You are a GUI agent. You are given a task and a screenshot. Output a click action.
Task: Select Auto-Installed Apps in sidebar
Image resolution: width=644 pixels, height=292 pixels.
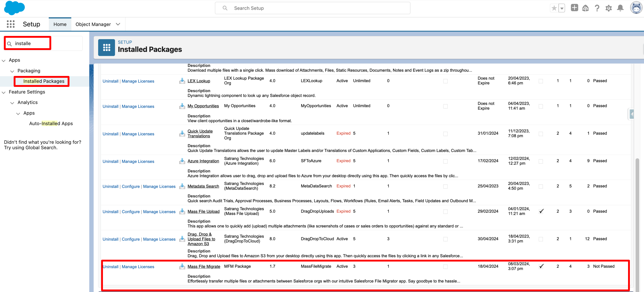51,123
